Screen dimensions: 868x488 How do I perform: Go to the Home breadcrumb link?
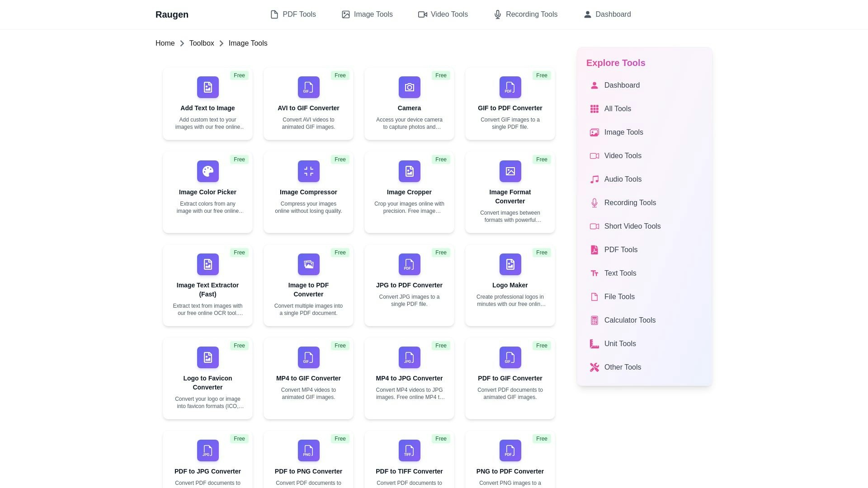coord(165,43)
